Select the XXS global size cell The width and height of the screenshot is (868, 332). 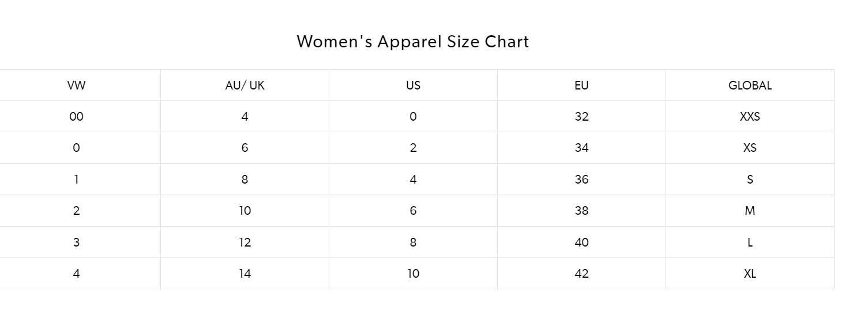click(750, 117)
